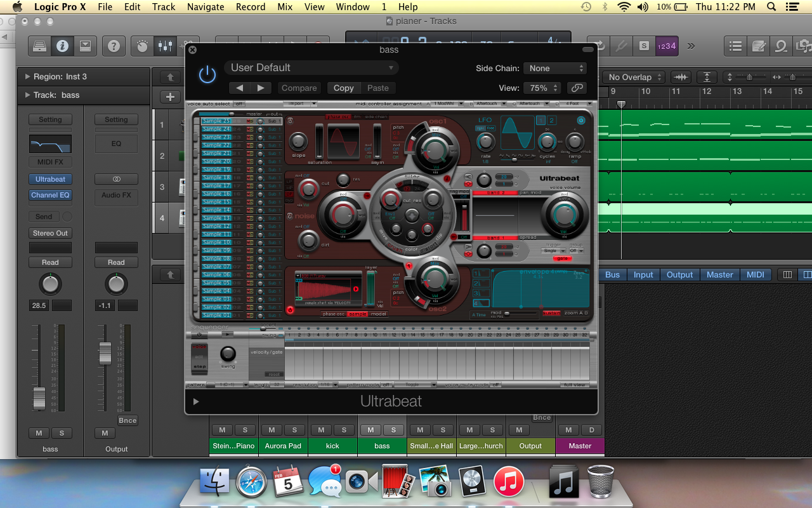This screenshot has height=508, width=812.
Task: Open iTunes from the Dock
Action: pos(509,481)
